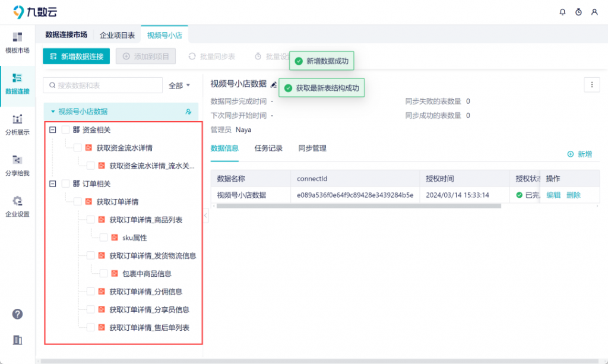Collapse the 资金相关 tree group
This screenshot has height=364, width=608.
tap(53, 130)
